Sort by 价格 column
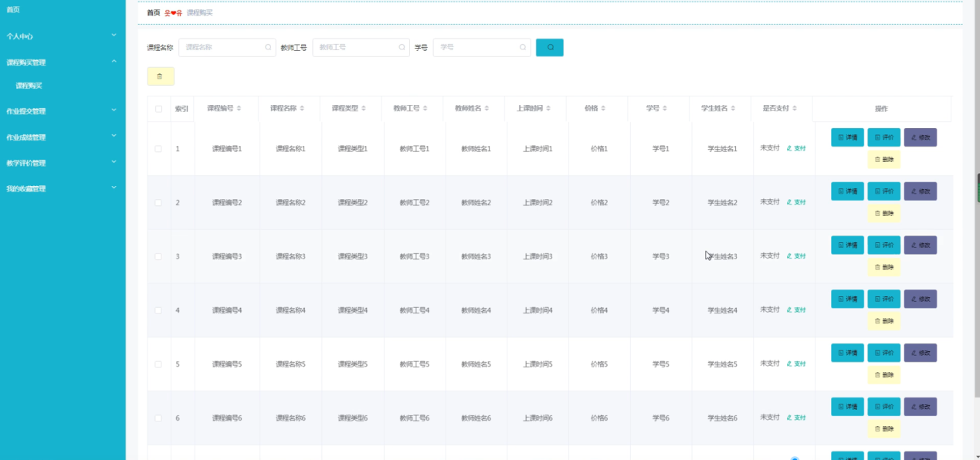Image resolution: width=980 pixels, height=460 pixels. point(603,109)
